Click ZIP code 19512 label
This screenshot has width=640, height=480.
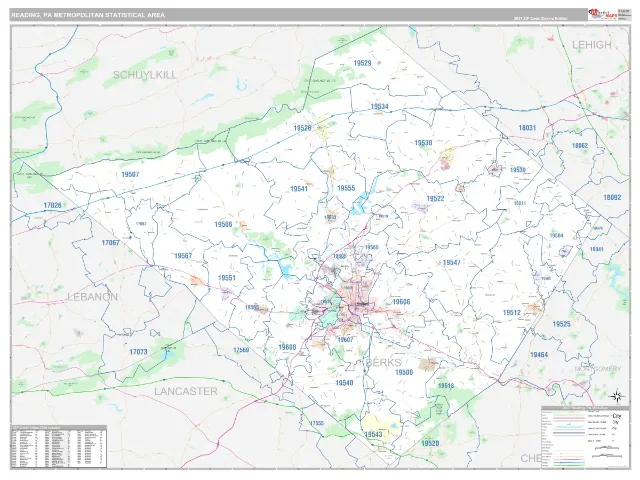(512, 313)
